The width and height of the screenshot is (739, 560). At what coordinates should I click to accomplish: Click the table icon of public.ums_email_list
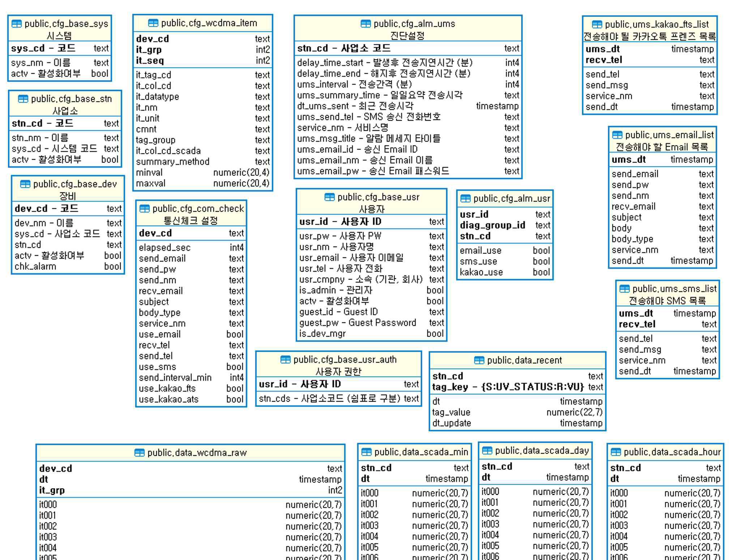[618, 135]
